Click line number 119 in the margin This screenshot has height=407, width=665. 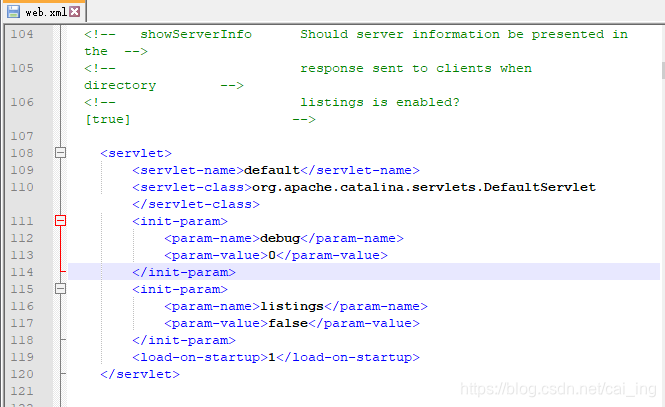pyautogui.click(x=22, y=357)
